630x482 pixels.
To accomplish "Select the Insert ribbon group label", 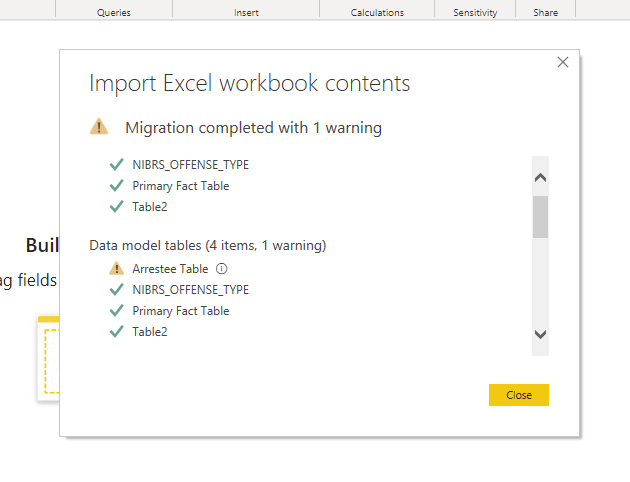I will click(x=246, y=12).
